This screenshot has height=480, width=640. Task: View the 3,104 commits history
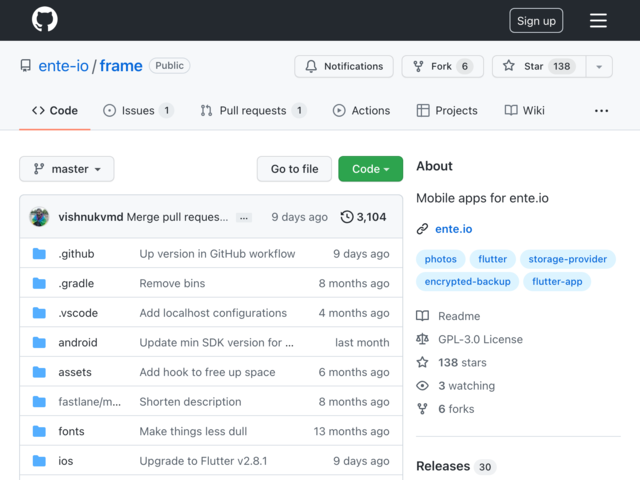coord(363,217)
